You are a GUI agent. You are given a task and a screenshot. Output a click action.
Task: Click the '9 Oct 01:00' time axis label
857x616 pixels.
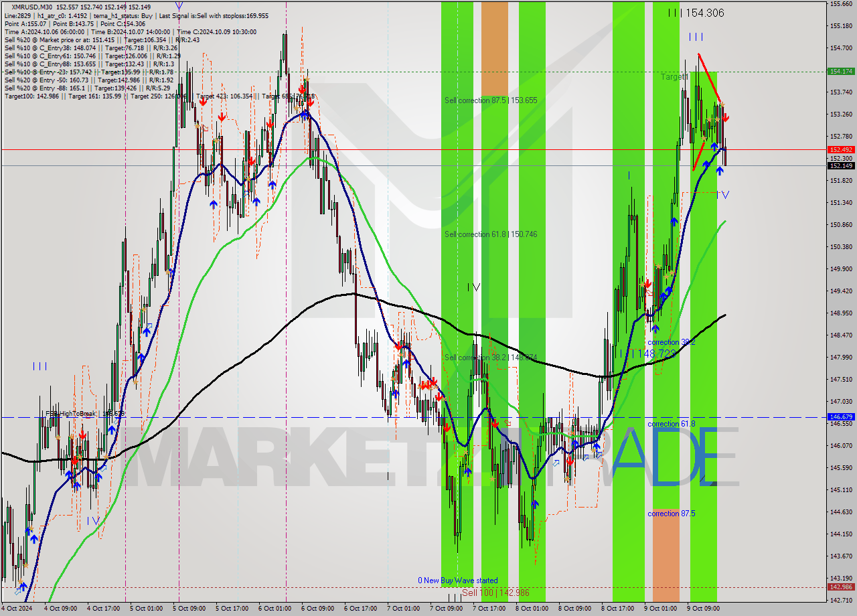[661, 609]
